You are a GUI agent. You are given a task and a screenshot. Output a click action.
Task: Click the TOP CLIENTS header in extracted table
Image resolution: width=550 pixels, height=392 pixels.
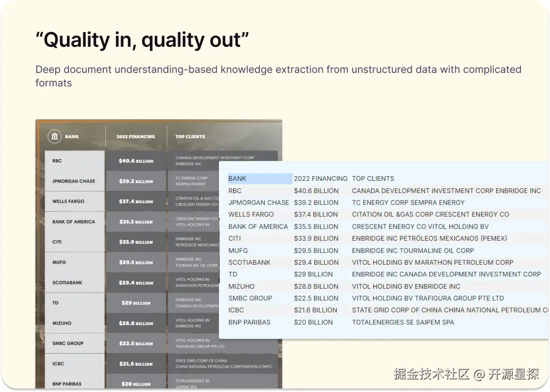pyautogui.click(x=373, y=179)
